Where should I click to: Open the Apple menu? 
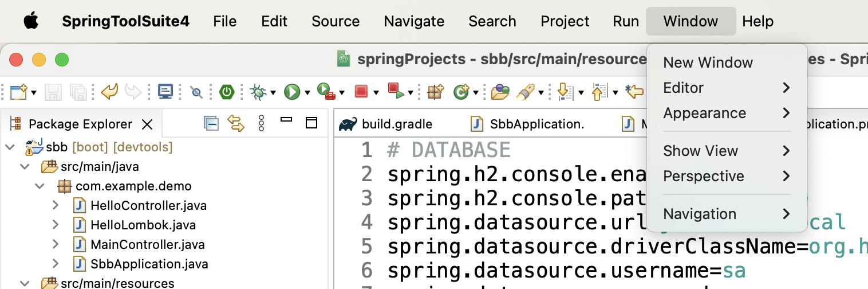pyautogui.click(x=31, y=21)
